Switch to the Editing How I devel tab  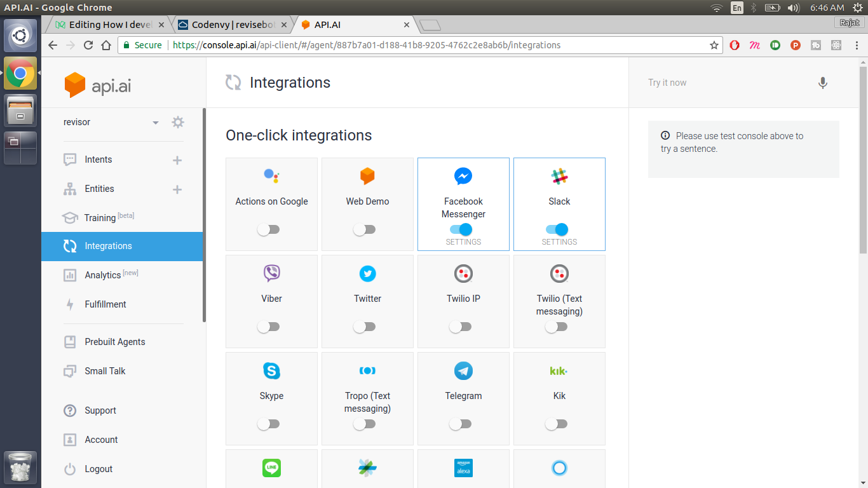pyautogui.click(x=109, y=25)
